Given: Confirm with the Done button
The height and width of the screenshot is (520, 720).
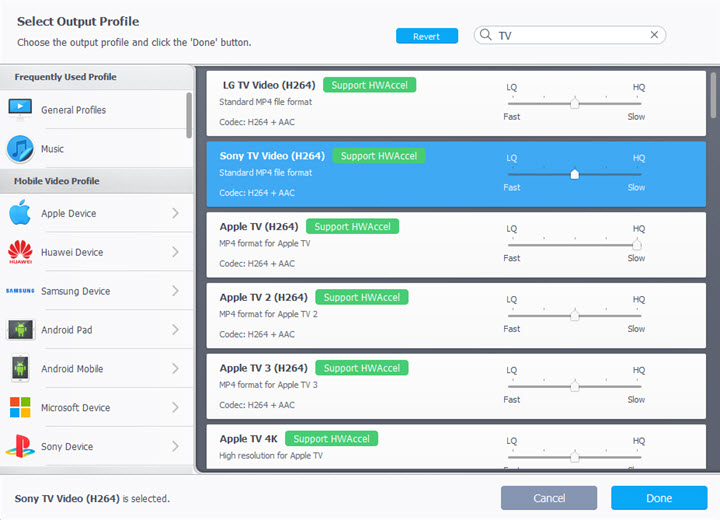Looking at the screenshot, I should coord(659,498).
